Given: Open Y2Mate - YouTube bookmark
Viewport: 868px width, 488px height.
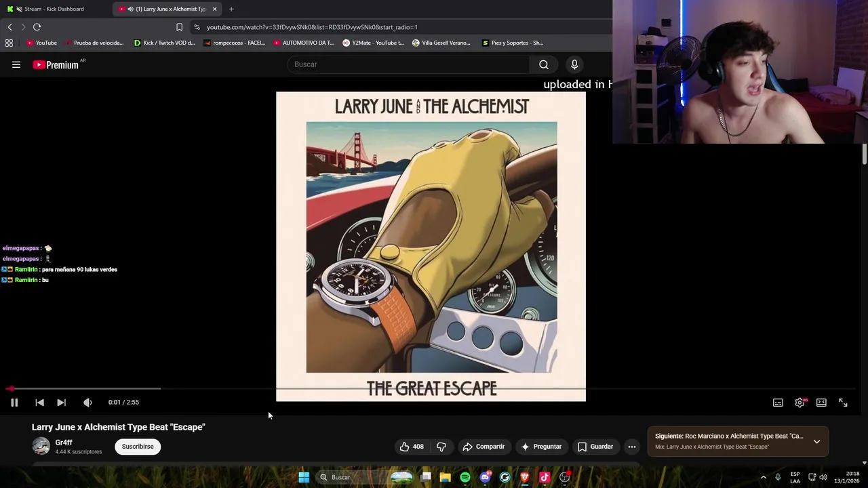Looking at the screenshot, I should tap(373, 43).
